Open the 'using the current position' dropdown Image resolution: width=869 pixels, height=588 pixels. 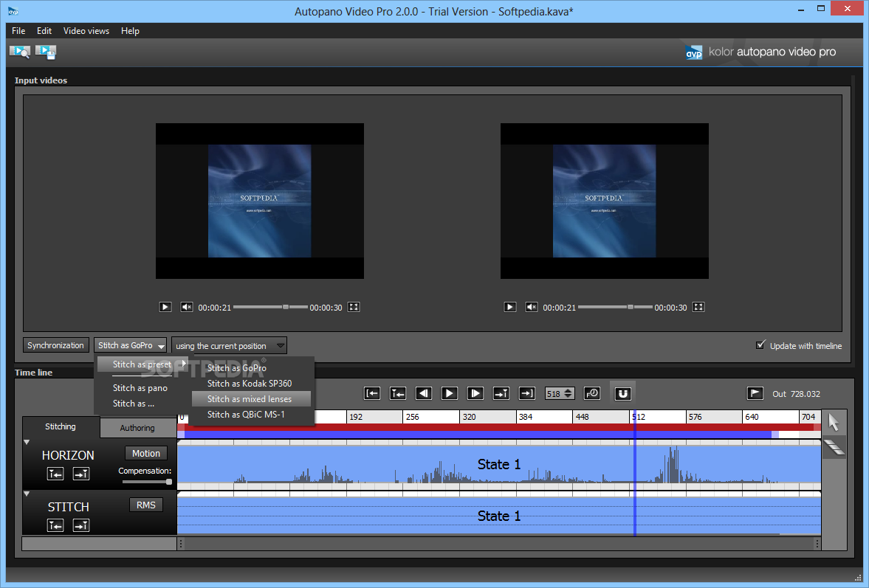tap(229, 345)
